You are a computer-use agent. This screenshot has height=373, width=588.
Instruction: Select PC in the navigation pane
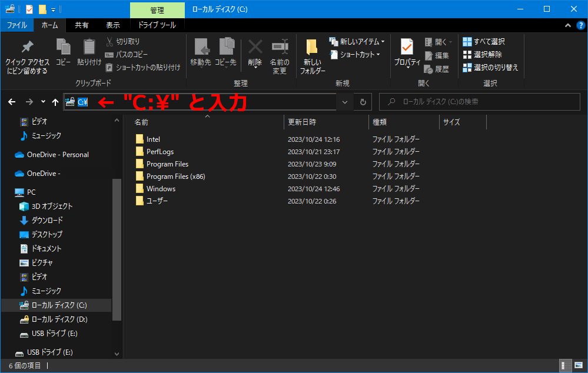pyautogui.click(x=31, y=192)
